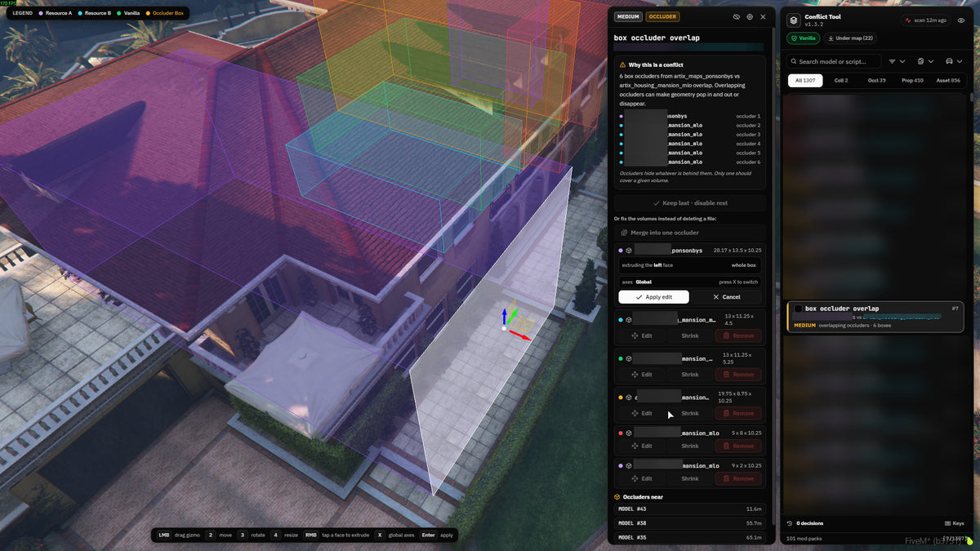Click the target focus icon in the detail panel header

coord(750,16)
